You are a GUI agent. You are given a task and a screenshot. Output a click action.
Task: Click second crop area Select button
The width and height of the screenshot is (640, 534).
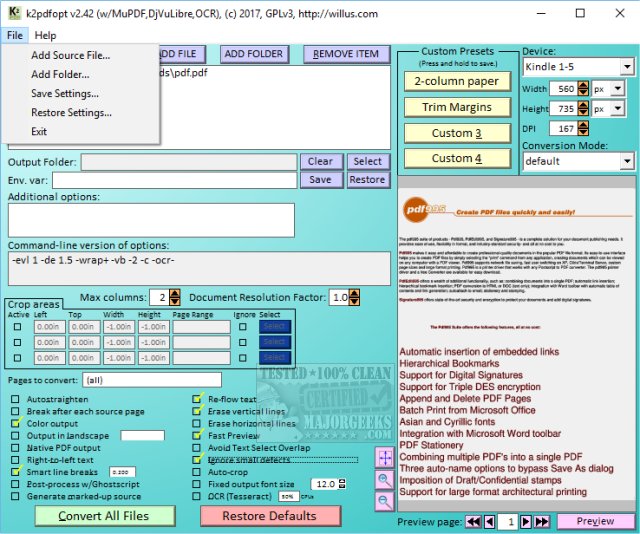pos(275,342)
